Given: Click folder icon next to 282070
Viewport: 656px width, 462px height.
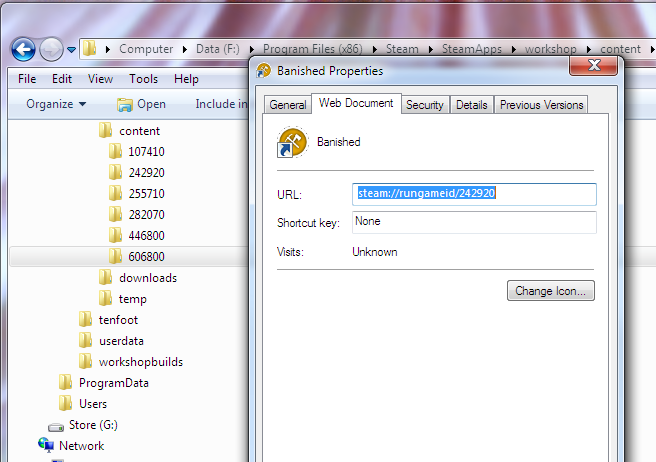Looking at the screenshot, I should 115,214.
